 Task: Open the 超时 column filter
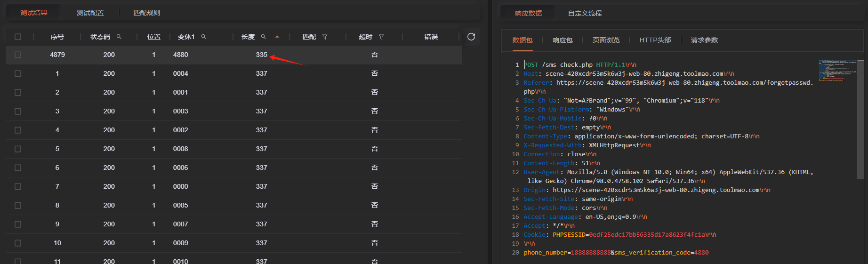pos(381,37)
